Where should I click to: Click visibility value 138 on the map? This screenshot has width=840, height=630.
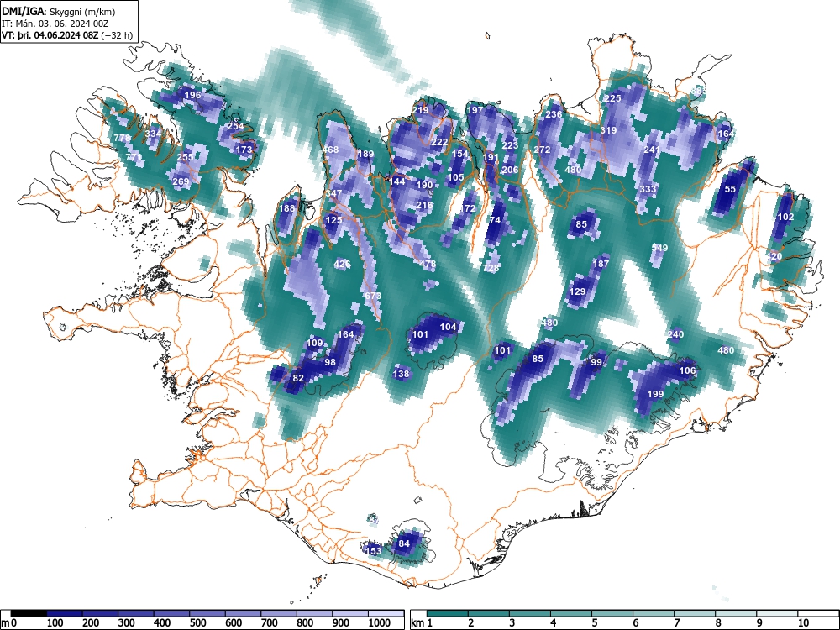click(401, 374)
